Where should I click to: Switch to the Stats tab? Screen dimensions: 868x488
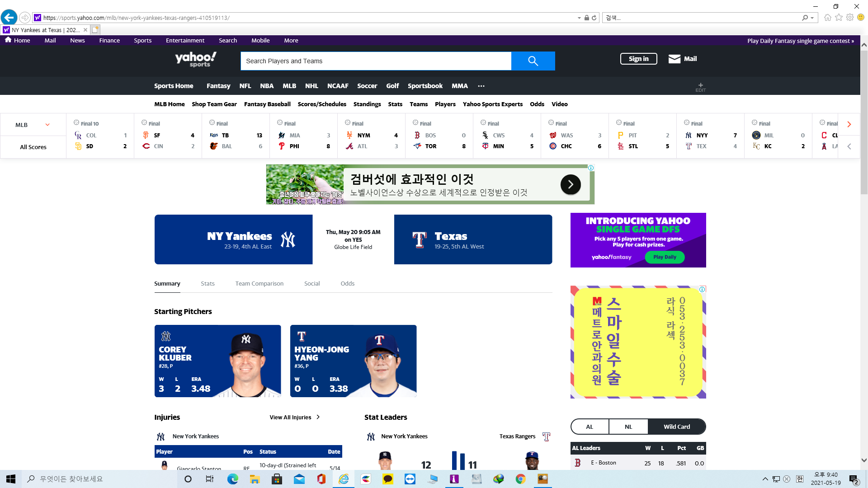coord(208,283)
